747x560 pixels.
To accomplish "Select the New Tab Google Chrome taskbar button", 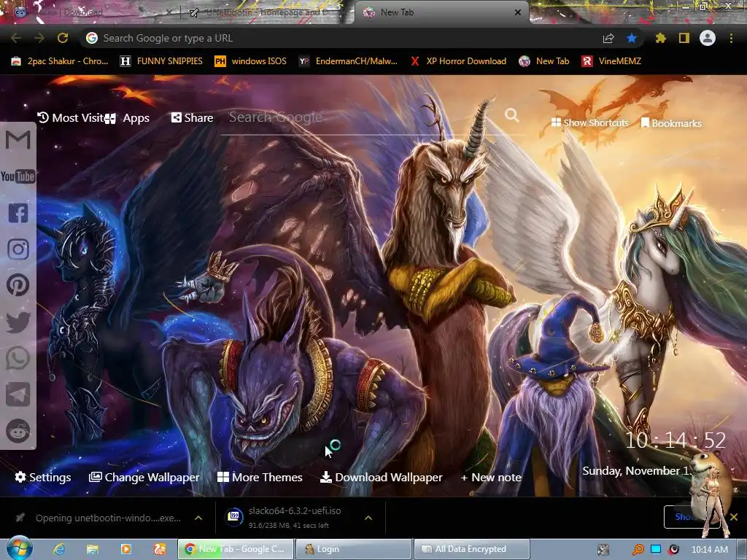I will 236,549.
